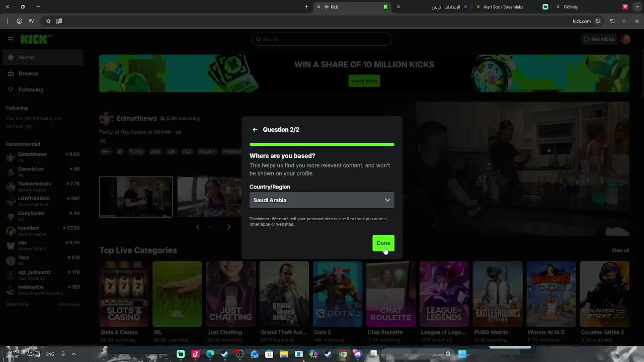The width and height of the screenshot is (644, 362).
Task: Open the League of Legends category thumbnail
Action: coord(444,294)
